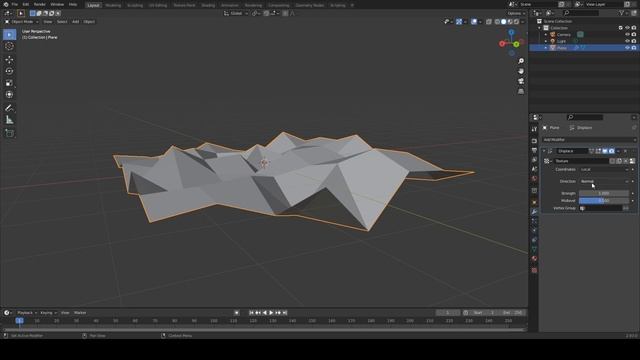Viewport: 640px width, 360px height.
Task: Select the Scale tool
Action: 9,83
